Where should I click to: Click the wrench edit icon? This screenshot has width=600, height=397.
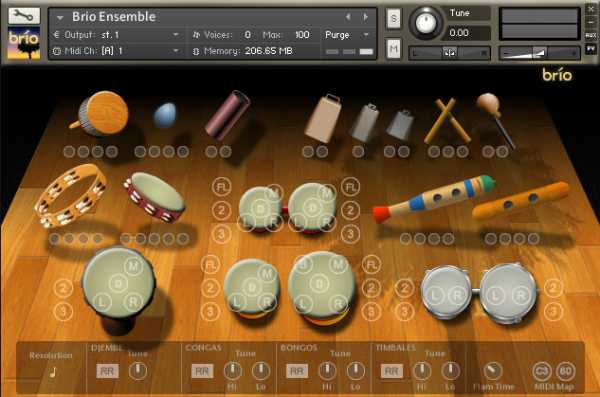24,16
